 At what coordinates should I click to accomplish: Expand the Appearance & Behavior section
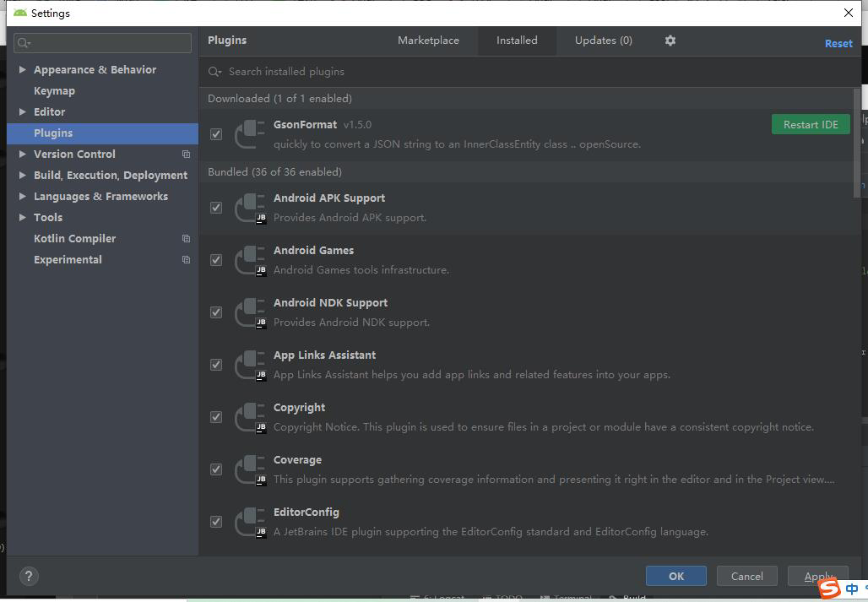22,70
